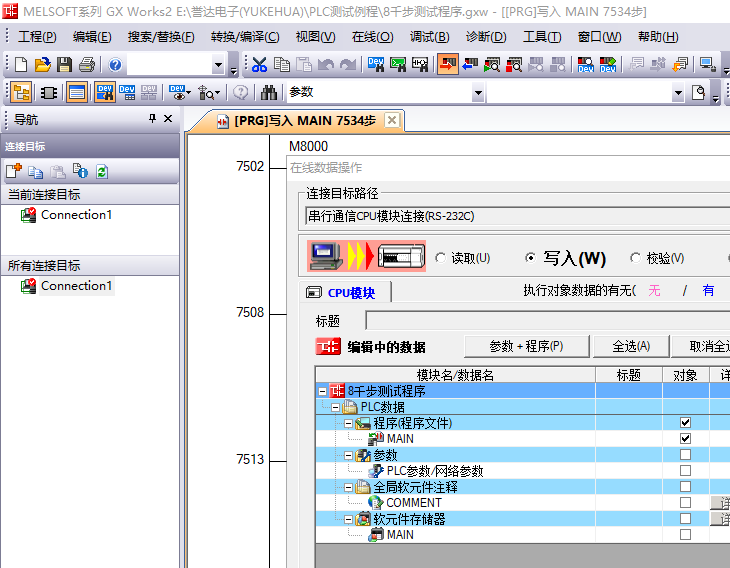Switch to the CPU模块 tab

pyautogui.click(x=345, y=292)
